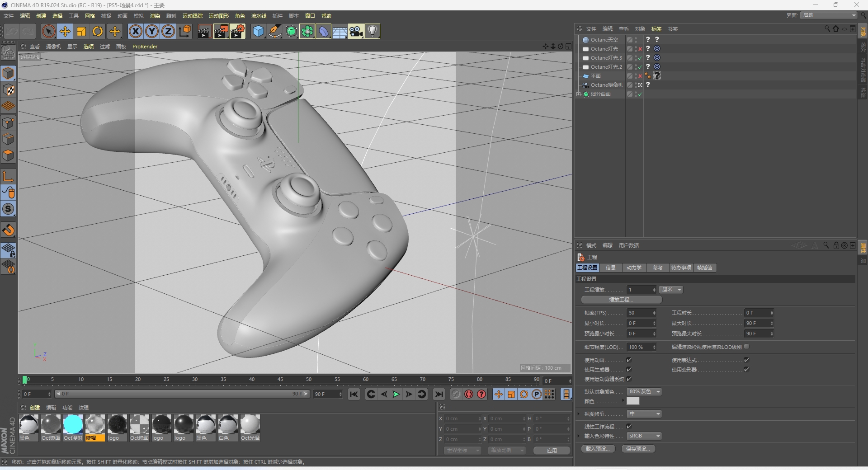Enable the render LOD in editor checkbox
This screenshot has height=470, width=868.
746,347
